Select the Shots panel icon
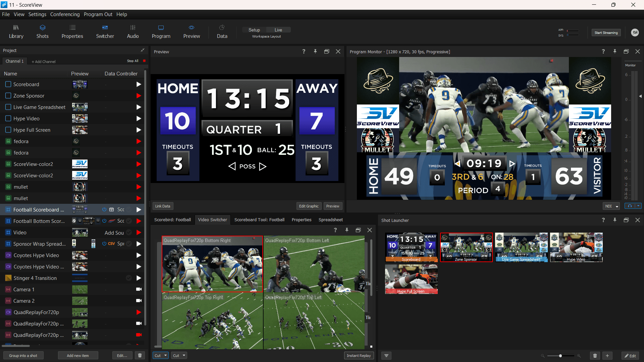The width and height of the screenshot is (644, 362). [42, 31]
